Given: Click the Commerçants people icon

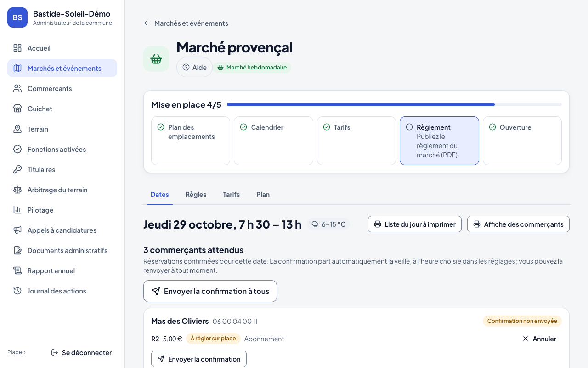Looking at the screenshot, I should click(x=17, y=88).
